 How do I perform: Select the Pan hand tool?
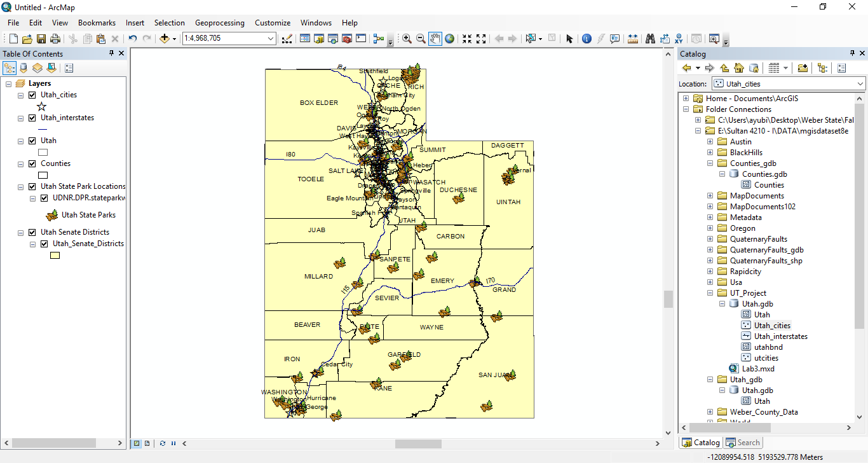(x=435, y=39)
